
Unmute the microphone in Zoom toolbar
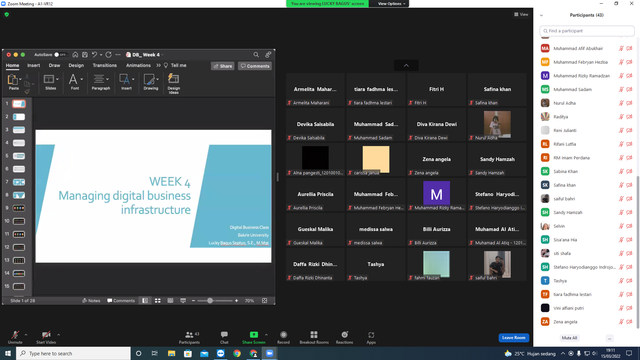pyautogui.click(x=15, y=337)
